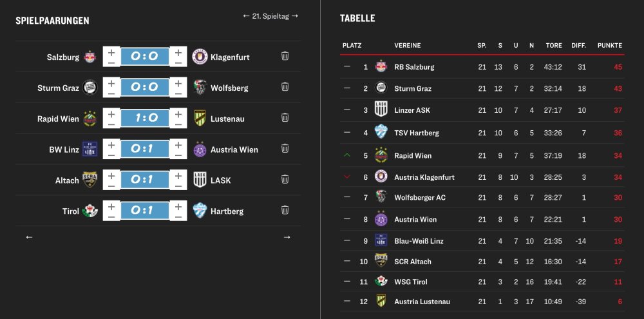Click the RB Salzburg club logo in table
Image resolution: width=644 pixels, height=319 pixels.
381,66
